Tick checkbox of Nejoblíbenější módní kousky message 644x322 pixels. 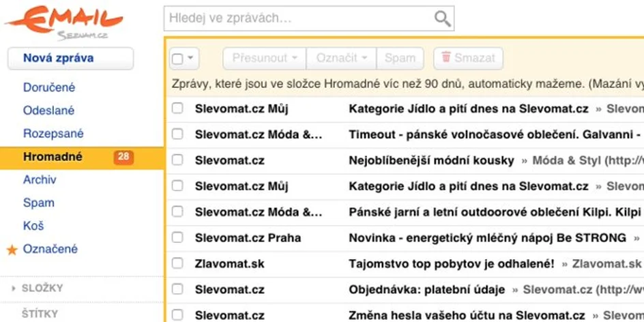pos(177,160)
